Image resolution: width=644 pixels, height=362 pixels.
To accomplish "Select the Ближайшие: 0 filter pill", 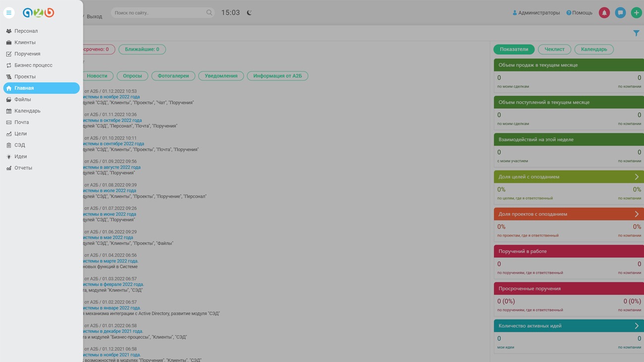I will pyautogui.click(x=142, y=50).
